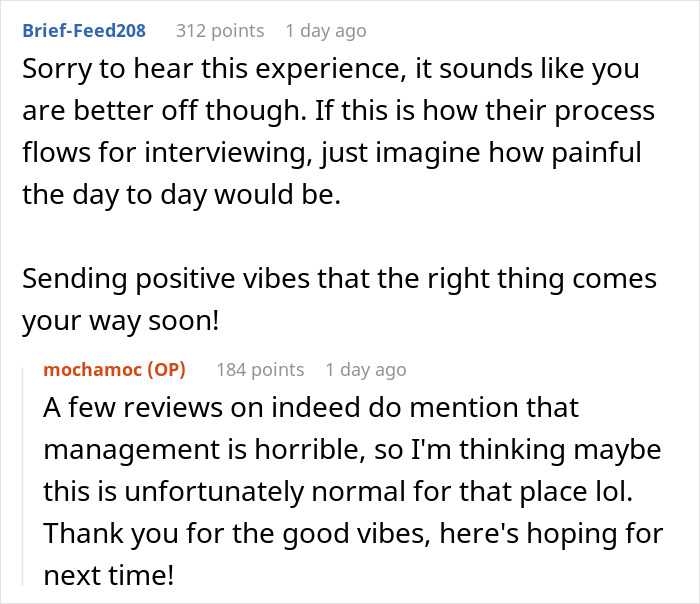Viewport: 700px width, 604px height.
Task: Open timestamp permalink on Brief-Feed208's comment
Action: click(326, 30)
